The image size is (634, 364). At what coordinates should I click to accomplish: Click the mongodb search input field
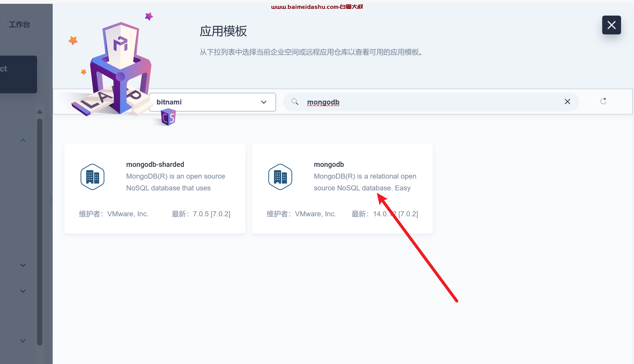[431, 102]
